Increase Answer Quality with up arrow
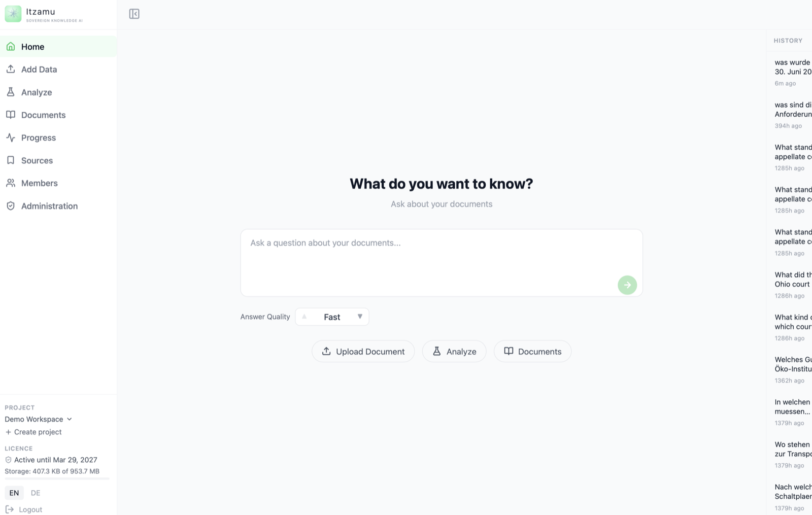The image size is (812, 515). pyautogui.click(x=304, y=317)
